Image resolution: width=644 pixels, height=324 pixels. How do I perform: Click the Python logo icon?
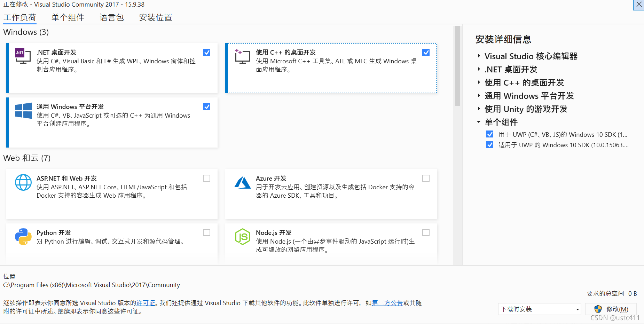(23, 237)
